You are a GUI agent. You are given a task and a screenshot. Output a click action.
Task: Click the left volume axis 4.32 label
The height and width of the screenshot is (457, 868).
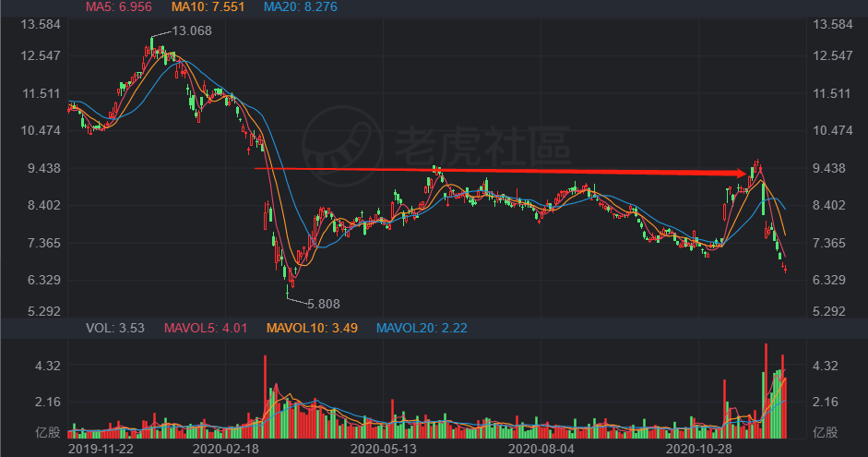[x=48, y=366]
